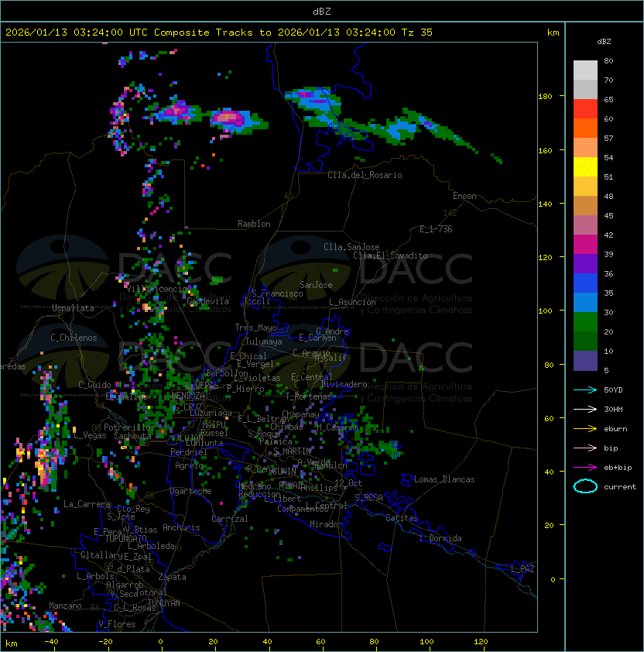Click the yellow eburn arrow in legend
The height and width of the screenshot is (652, 644).
coord(585,429)
